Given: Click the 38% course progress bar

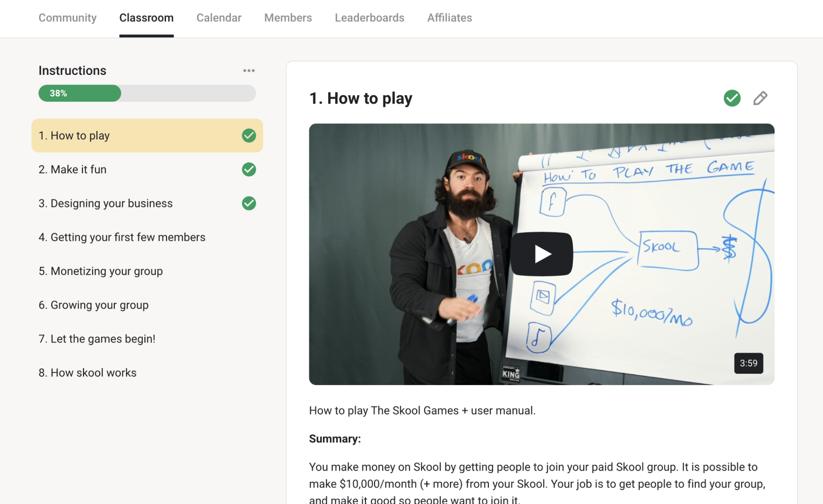Looking at the screenshot, I should tap(147, 93).
